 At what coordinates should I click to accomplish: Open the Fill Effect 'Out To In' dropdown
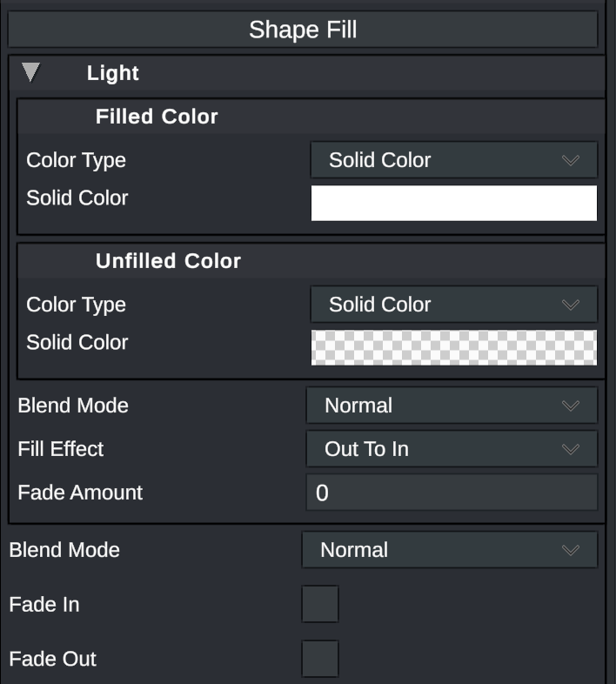[452, 449]
